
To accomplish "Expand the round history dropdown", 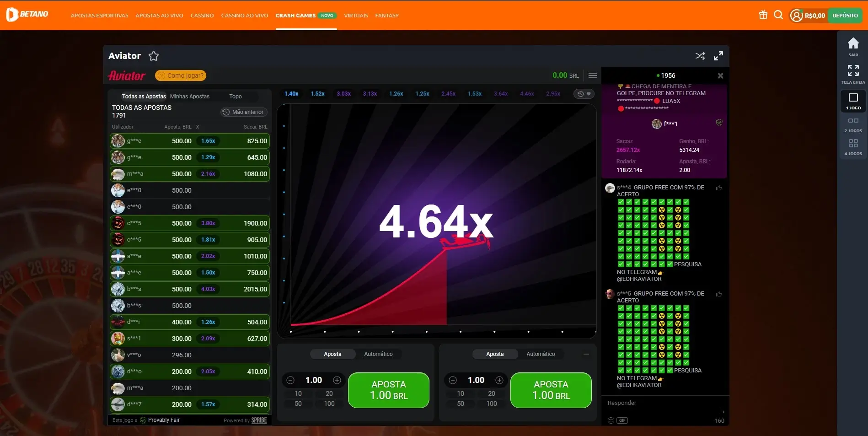I will 584,94.
